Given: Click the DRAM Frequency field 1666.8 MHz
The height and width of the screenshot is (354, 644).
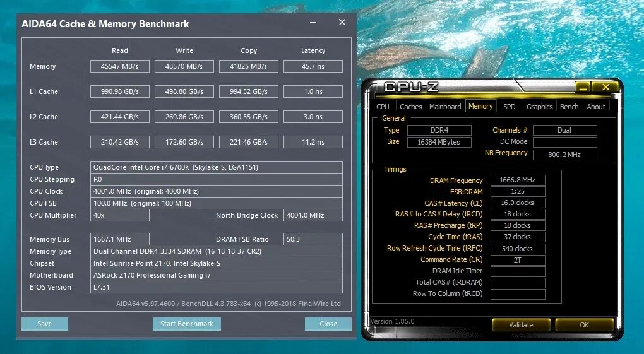Looking at the screenshot, I should (518, 180).
